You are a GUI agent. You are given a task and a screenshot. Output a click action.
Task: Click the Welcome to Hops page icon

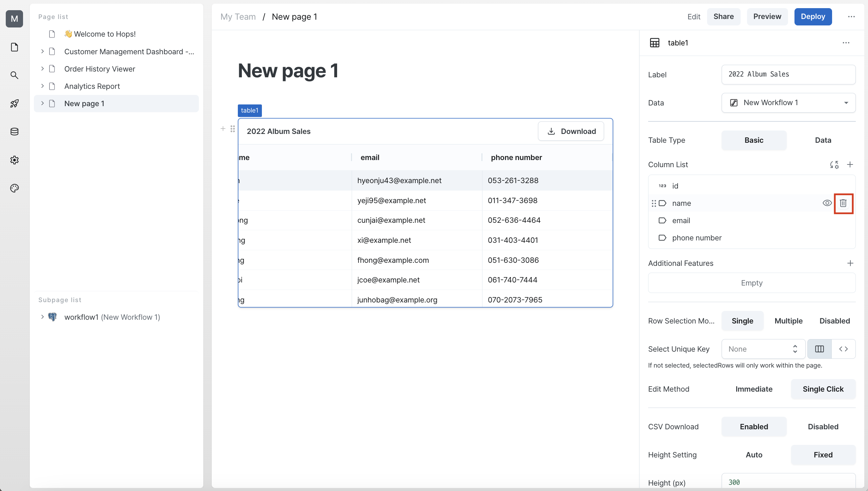tap(52, 34)
